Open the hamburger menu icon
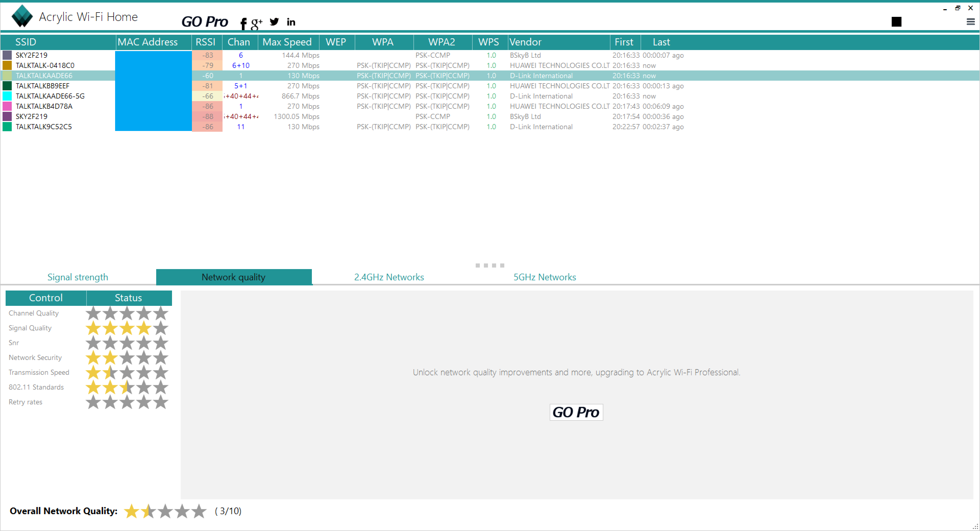Screen dimensions: 980x531 971,22
